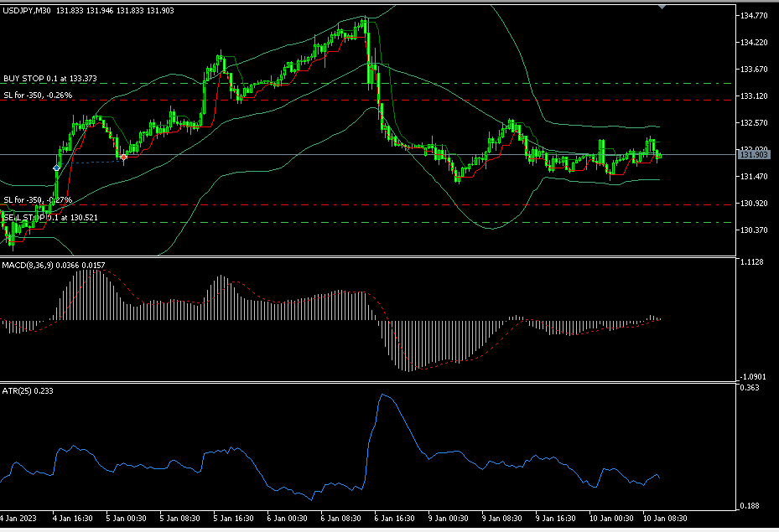Screen dimensions: 779x532
Task: Click the 134.770 price scale label
Action: coord(751,16)
